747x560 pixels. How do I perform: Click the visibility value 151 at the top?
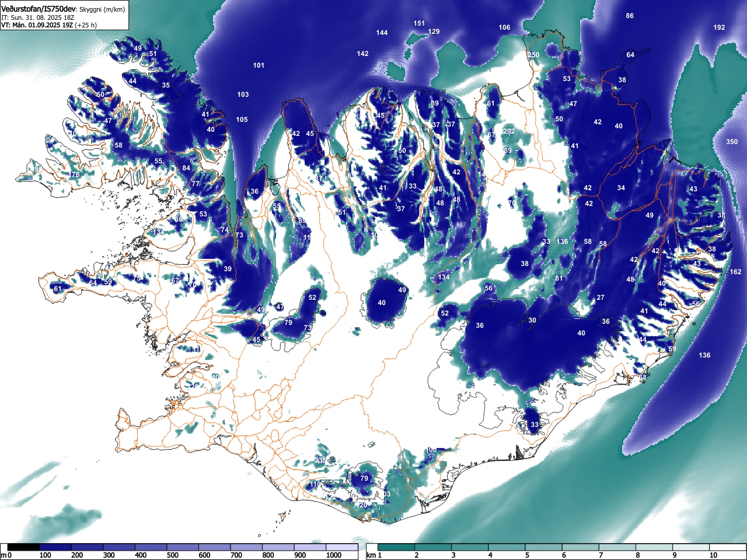coord(419,23)
